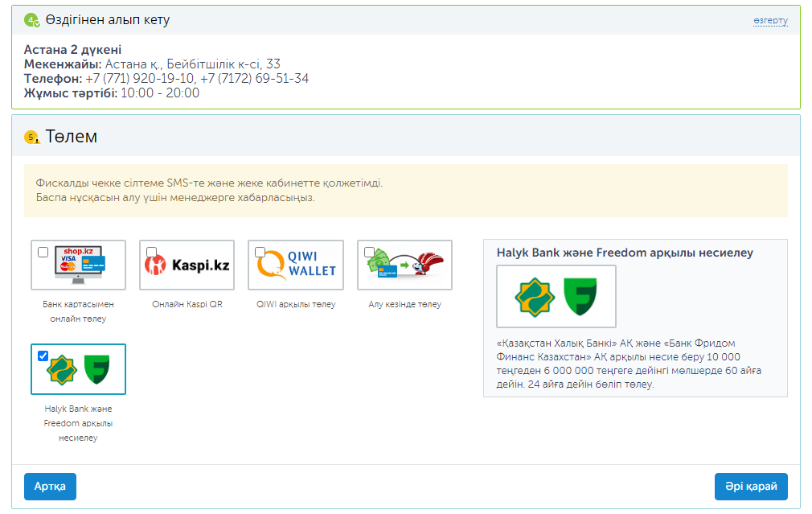The height and width of the screenshot is (514, 812).
Task: Click the 'Алу кезінде төлеу' label
Action: (x=404, y=305)
